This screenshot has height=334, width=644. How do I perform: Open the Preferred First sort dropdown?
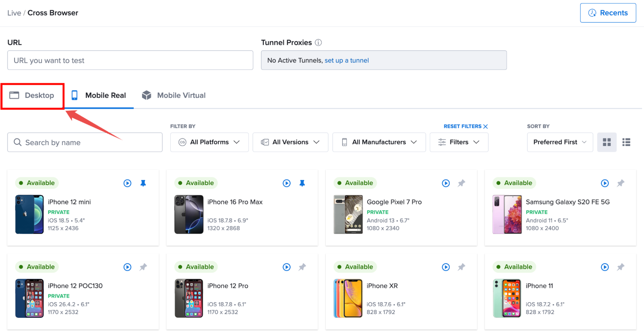[x=560, y=142]
